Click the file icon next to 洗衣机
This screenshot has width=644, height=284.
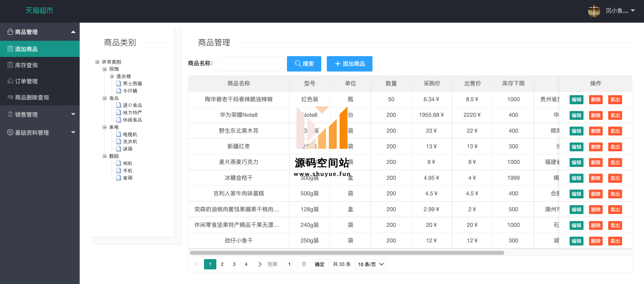point(119,141)
